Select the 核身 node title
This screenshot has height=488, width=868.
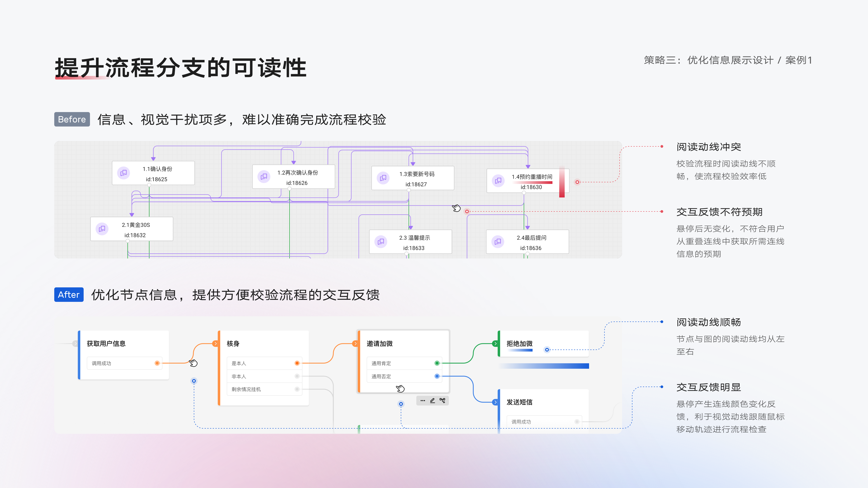(233, 343)
